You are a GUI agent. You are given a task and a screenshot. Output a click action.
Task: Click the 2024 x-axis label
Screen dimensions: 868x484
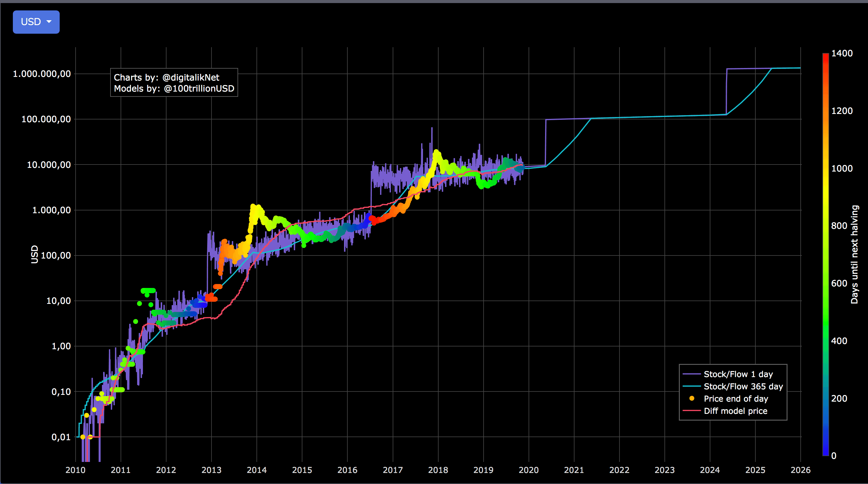[x=710, y=470]
